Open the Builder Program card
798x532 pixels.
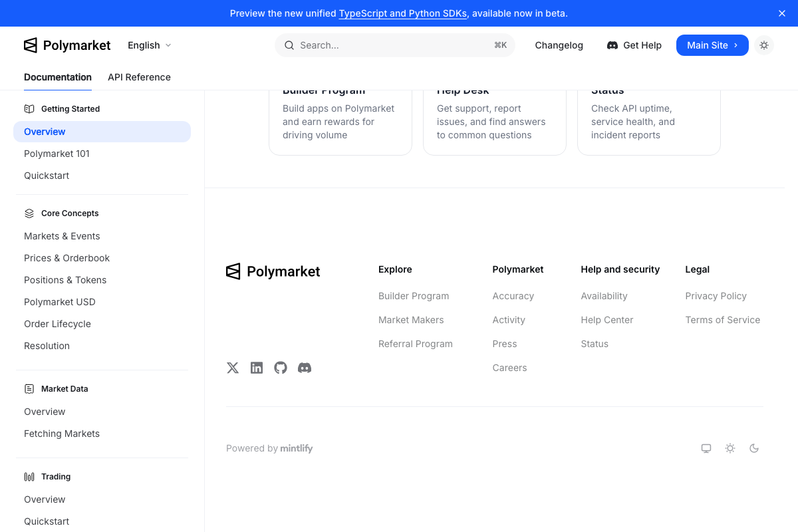coord(340,122)
